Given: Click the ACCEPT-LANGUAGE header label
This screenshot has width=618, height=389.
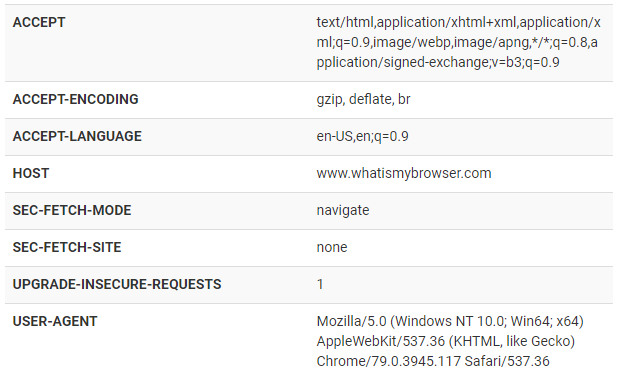Looking at the screenshot, I should coord(77,136).
